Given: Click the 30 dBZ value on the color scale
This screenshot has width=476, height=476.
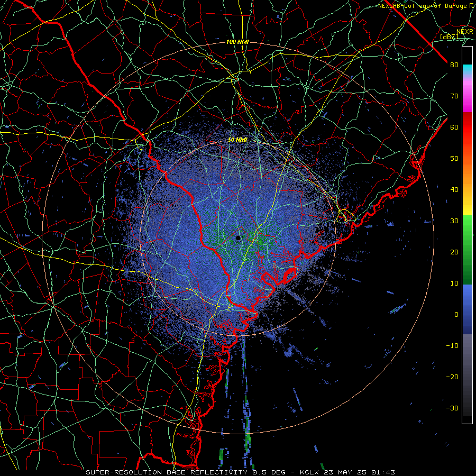Looking at the screenshot, I should point(454,221).
